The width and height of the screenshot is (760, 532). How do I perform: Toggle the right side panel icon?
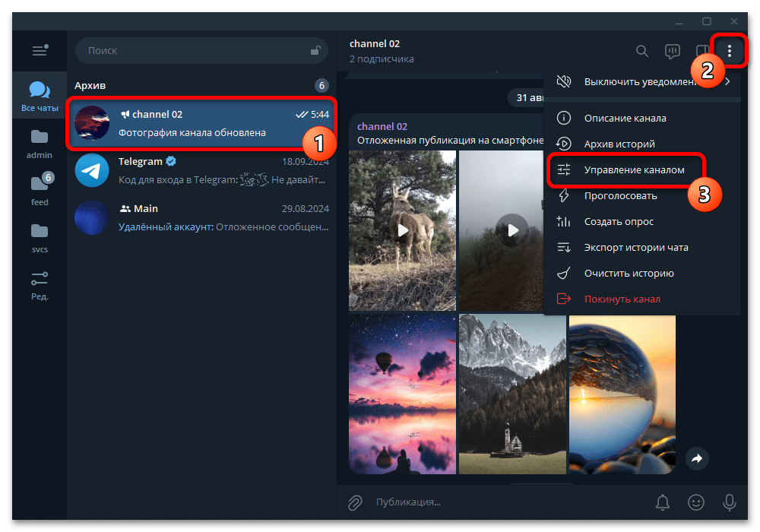tap(701, 51)
